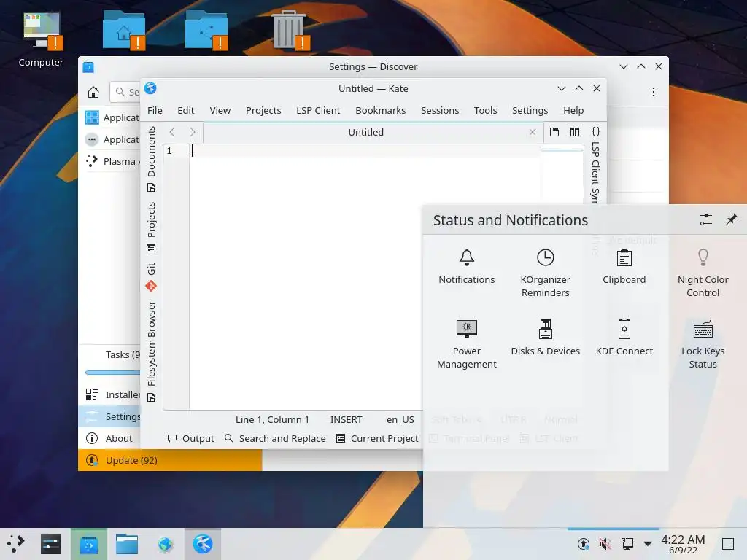Open Discover's three-dot overflow menu
Viewport: 747px width, 560px height.
coord(654,92)
